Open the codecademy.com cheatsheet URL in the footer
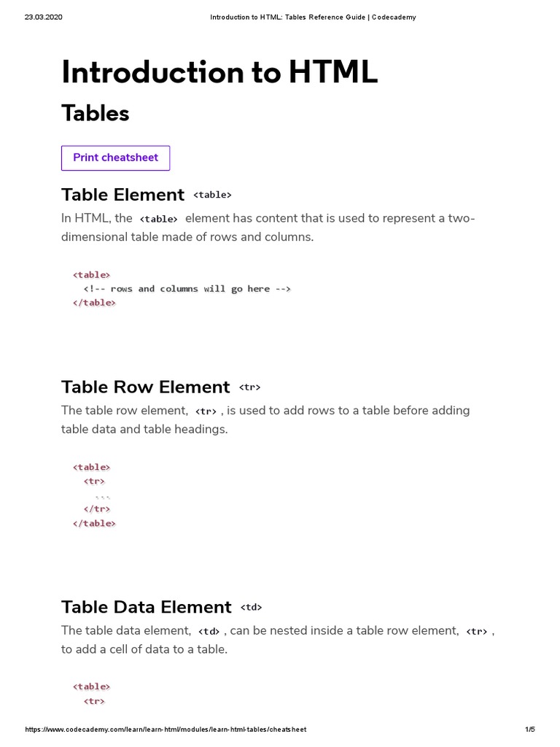 tap(166, 729)
